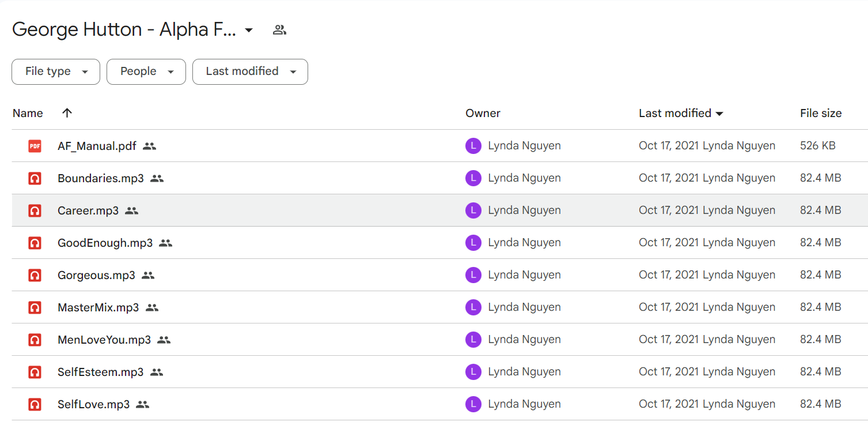Click the shared icon next to Gorgeous.mp3

point(148,276)
